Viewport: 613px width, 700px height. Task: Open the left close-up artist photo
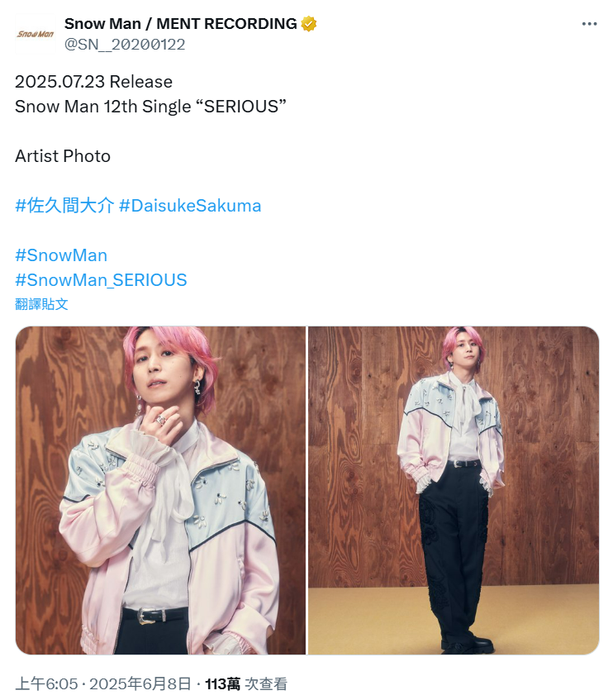160,490
